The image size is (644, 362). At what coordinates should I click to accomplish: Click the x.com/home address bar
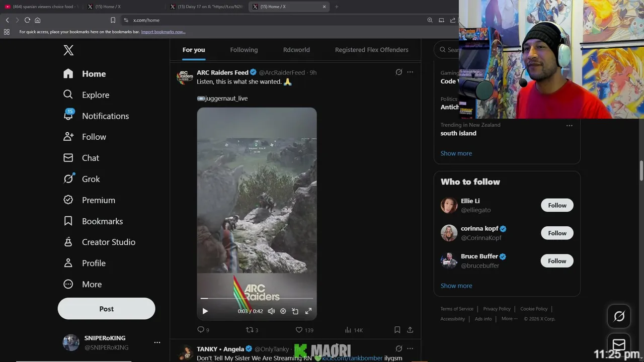point(272,20)
